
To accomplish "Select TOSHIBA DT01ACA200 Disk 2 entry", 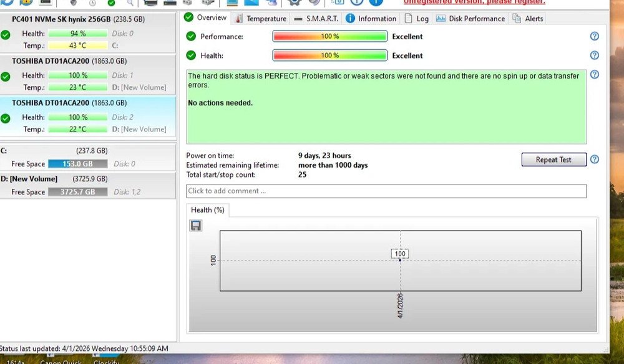I will coord(87,117).
